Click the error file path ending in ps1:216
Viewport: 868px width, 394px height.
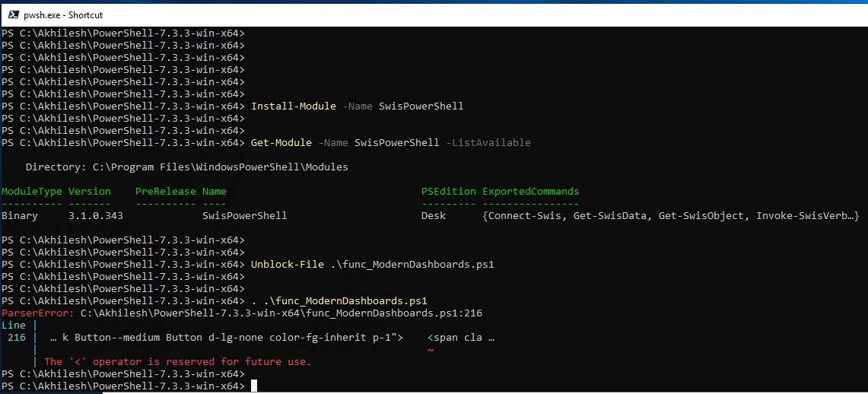pyautogui.click(x=281, y=313)
